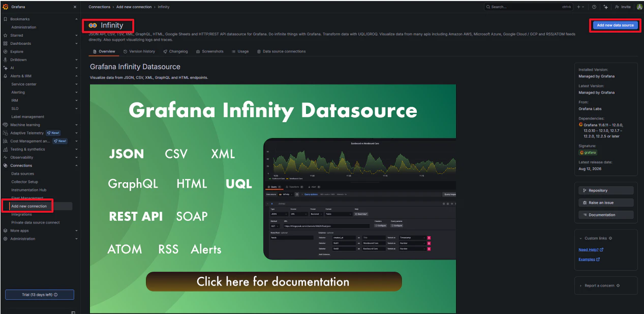Click the Grafana logo icon
Image resolution: width=644 pixels, height=314 pixels.
(6, 7)
